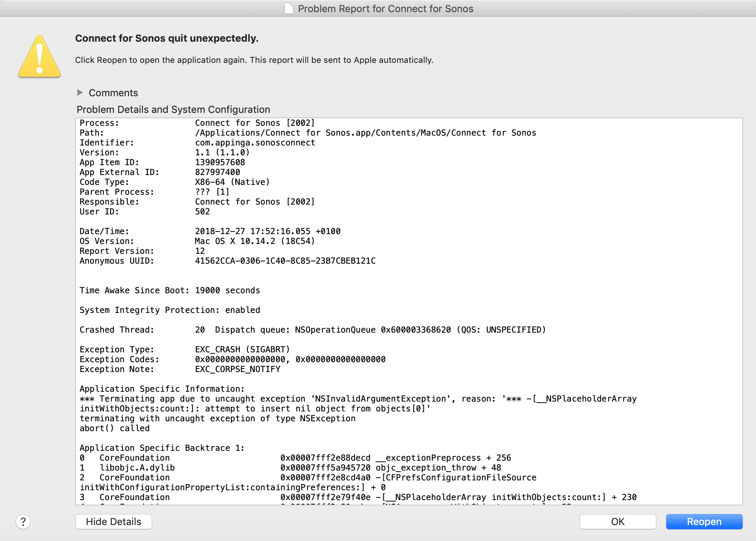The image size is (756, 541).
Task: Click the OK button
Action: [618, 522]
